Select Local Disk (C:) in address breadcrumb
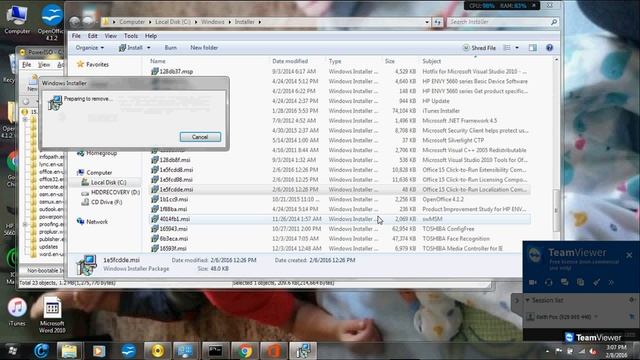This screenshot has width=640, height=360. click(173, 22)
